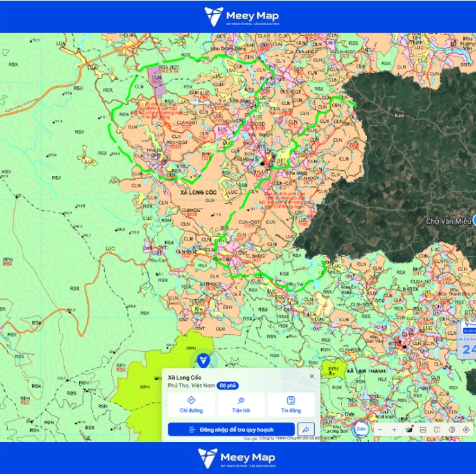This screenshot has width=476, height=474.
Task: Toggle the split-view compare tool
Action: [x=437, y=430]
